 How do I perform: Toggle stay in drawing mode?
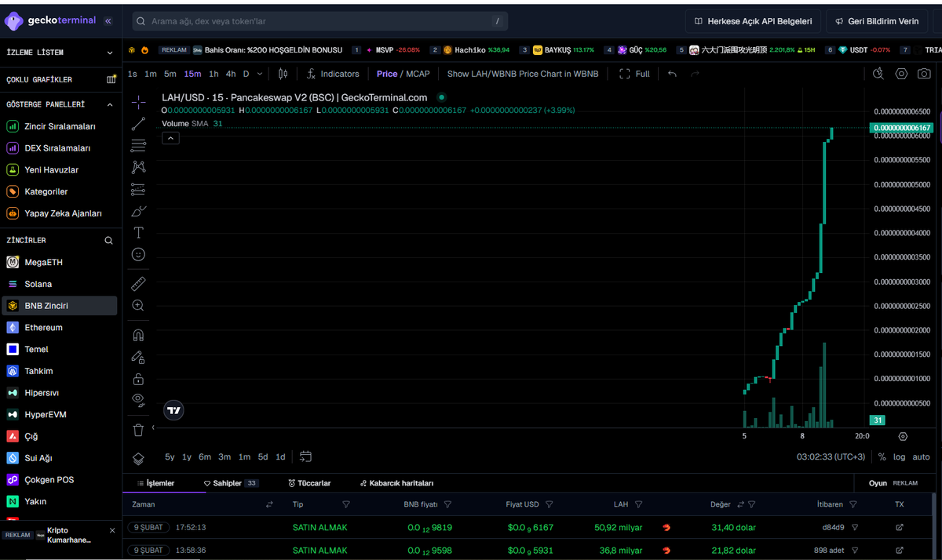(138, 357)
